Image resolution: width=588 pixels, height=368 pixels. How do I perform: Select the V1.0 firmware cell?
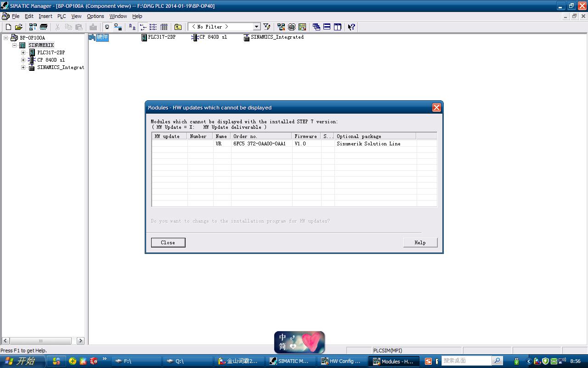tap(306, 144)
